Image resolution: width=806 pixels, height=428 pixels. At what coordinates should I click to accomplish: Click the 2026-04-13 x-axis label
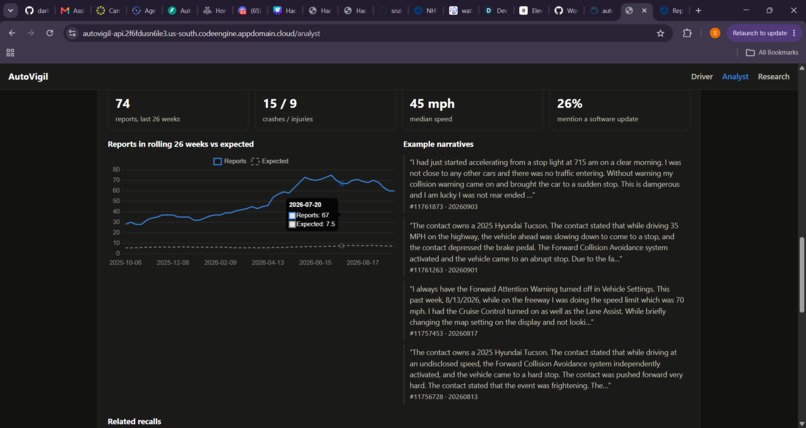268,263
